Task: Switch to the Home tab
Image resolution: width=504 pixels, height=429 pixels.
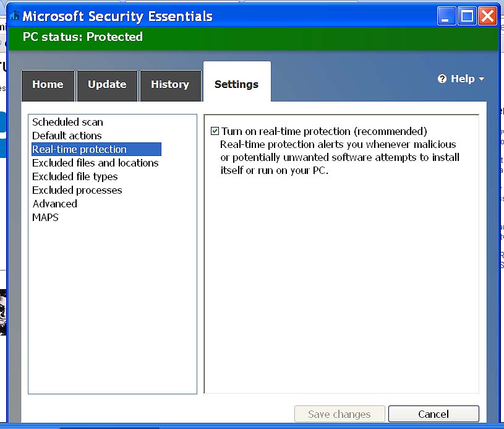Action: (x=48, y=85)
